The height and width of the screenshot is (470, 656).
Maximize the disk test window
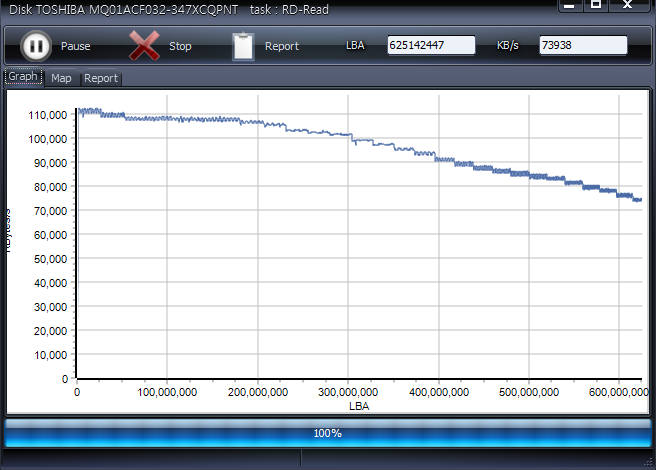pos(596,5)
